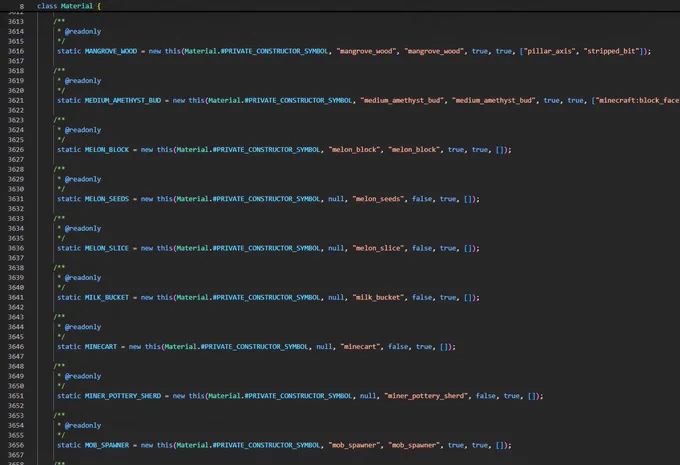Click the 'new' keyword on the MOB_SPAWNER line
Viewport: 680px width, 465px height.
[x=147, y=445]
